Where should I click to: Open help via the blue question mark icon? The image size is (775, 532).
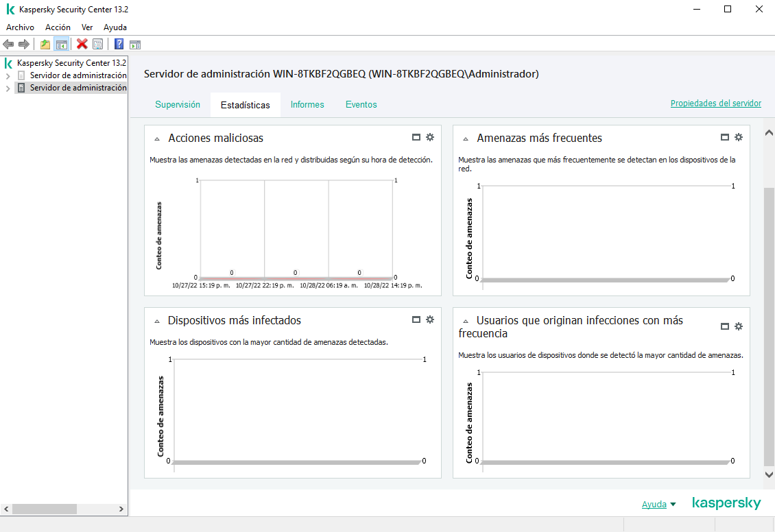[119, 45]
